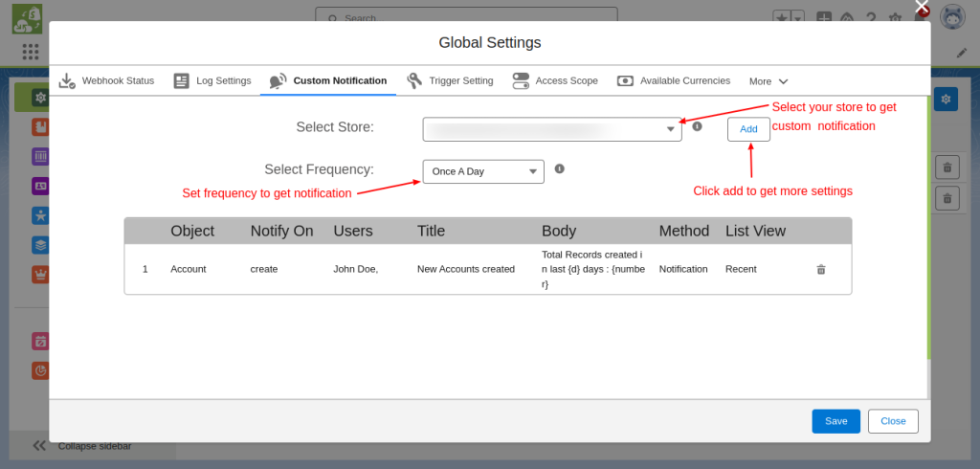Delete the Account notification row

820,270
